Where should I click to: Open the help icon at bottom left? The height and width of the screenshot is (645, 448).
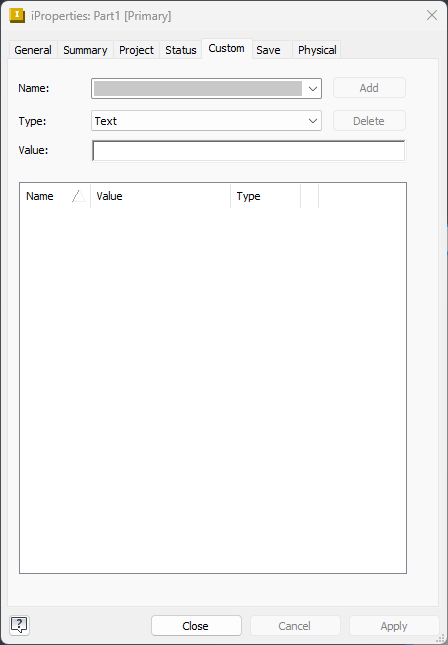click(19, 625)
